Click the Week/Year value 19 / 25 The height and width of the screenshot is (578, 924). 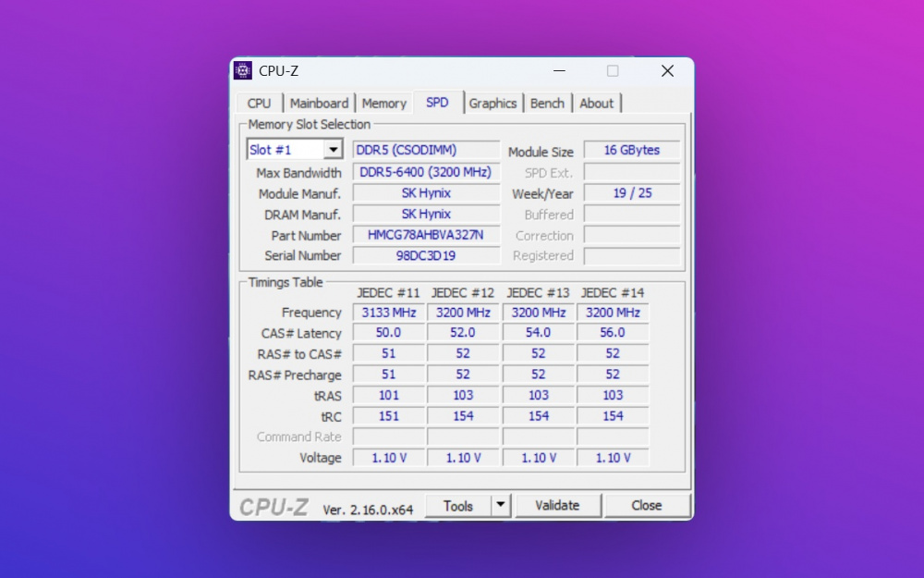(632, 193)
